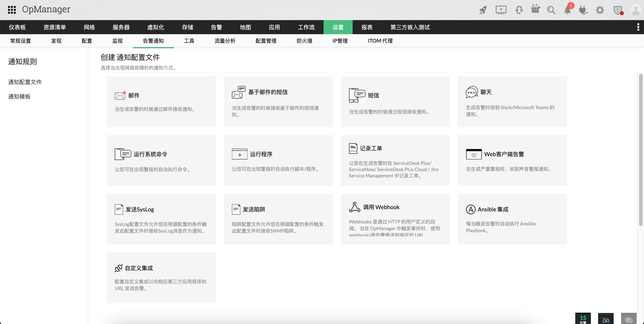
Task: Switch to the 报表 menu tab
Action: pos(367,27)
